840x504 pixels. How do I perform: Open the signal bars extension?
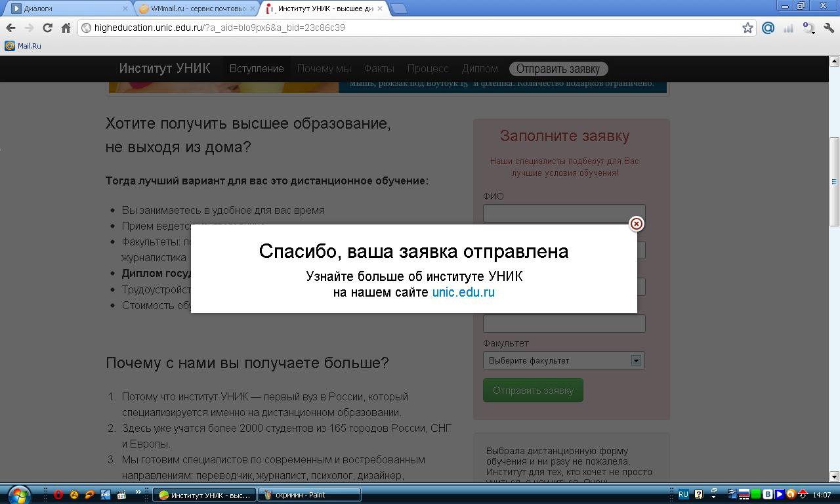[x=788, y=28]
